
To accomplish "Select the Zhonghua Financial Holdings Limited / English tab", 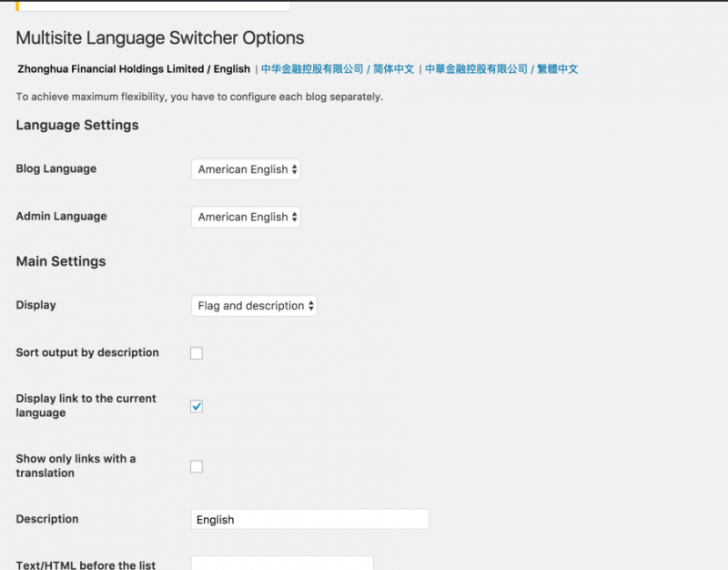I will [x=133, y=69].
